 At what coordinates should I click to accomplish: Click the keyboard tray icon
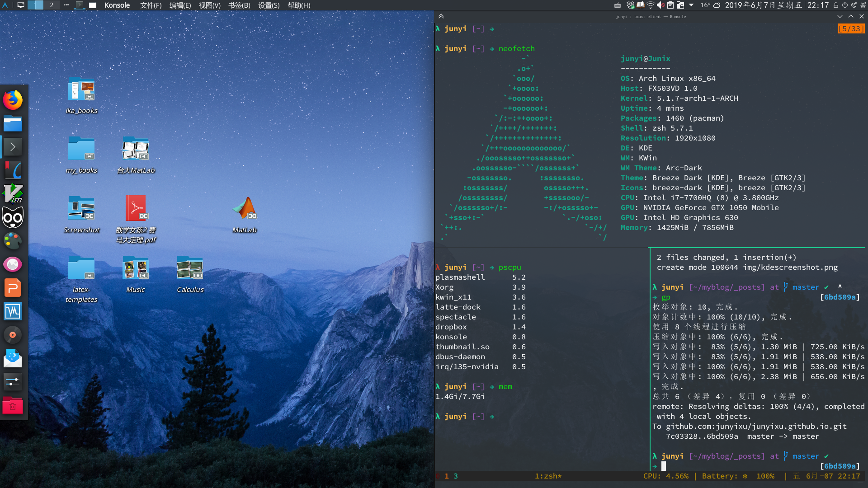pyautogui.click(x=618, y=5)
